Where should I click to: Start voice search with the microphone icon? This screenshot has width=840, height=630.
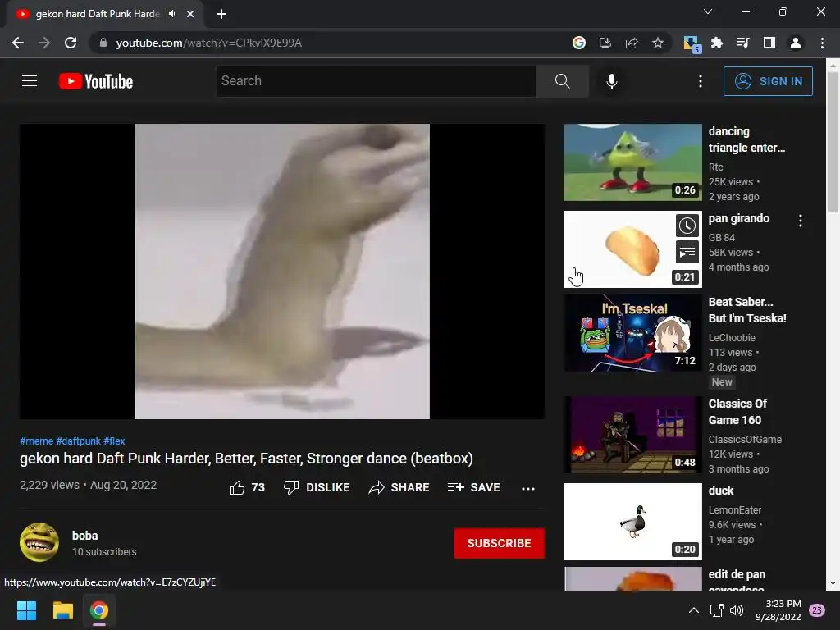[x=612, y=81]
